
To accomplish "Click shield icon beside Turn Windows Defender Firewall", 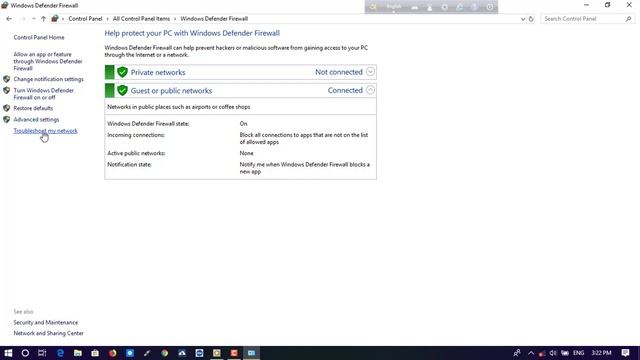I will point(7,90).
